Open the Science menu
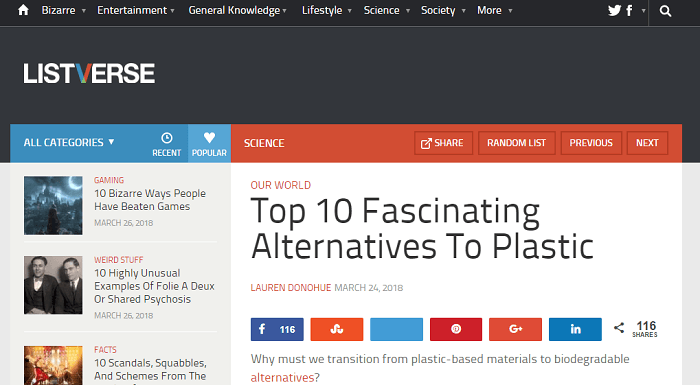The image size is (700, 385). click(381, 10)
